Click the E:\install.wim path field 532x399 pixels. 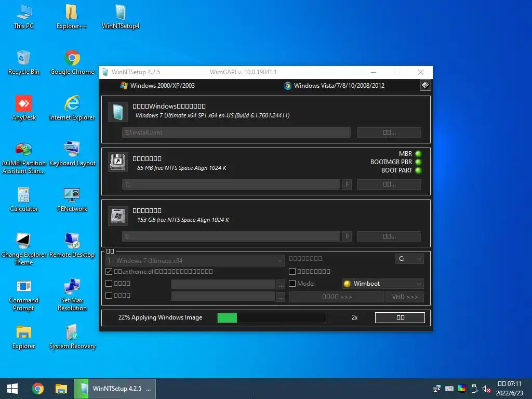(x=236, y=132)
